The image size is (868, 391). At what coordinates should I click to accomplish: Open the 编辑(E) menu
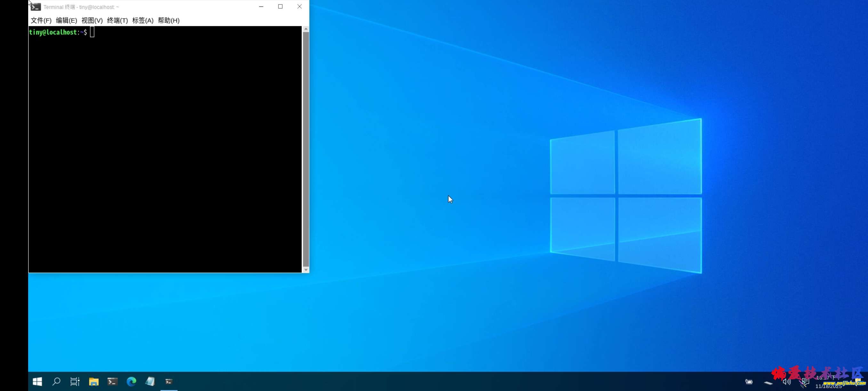point(66,21)
